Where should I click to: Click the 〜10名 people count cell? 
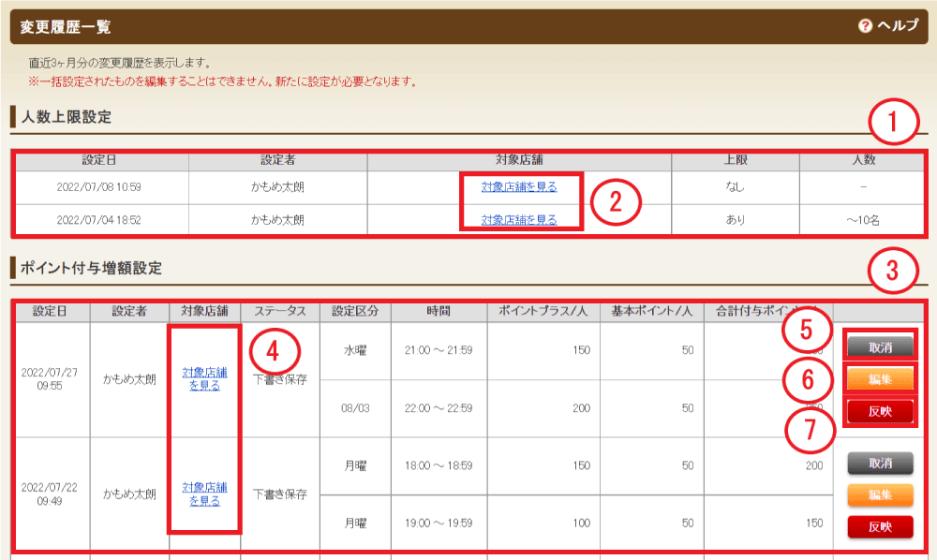[862, 220]
